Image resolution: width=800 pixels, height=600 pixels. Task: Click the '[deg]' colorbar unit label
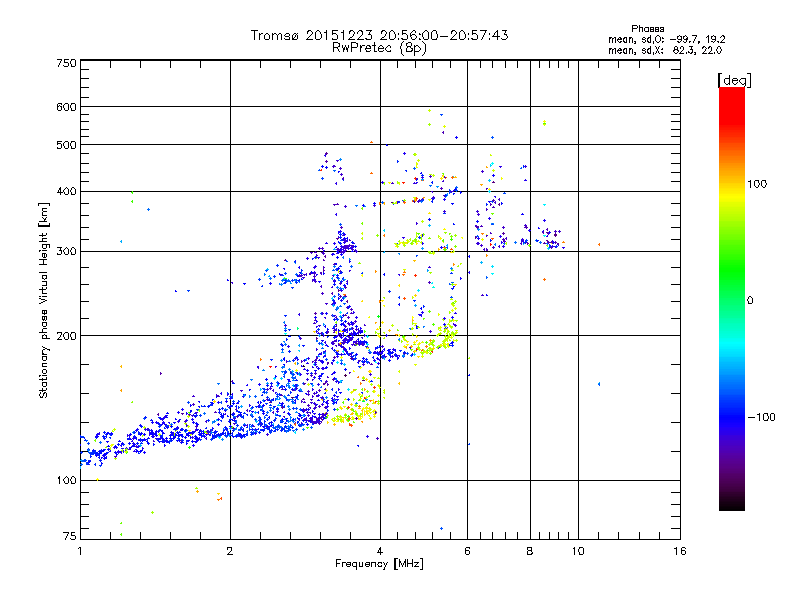(734, 80)
